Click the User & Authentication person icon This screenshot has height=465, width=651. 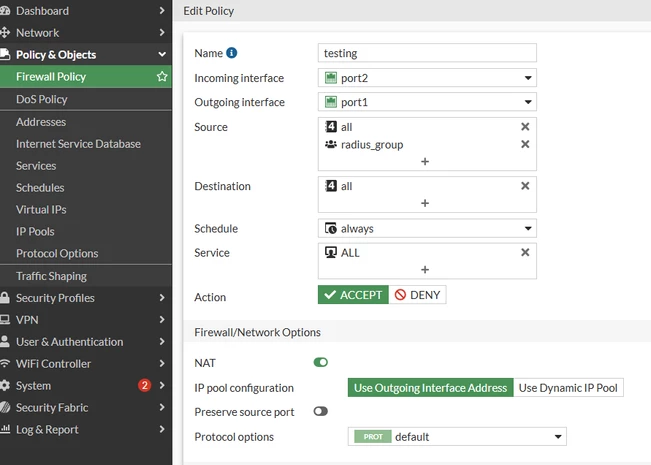(x=5, y=341)
